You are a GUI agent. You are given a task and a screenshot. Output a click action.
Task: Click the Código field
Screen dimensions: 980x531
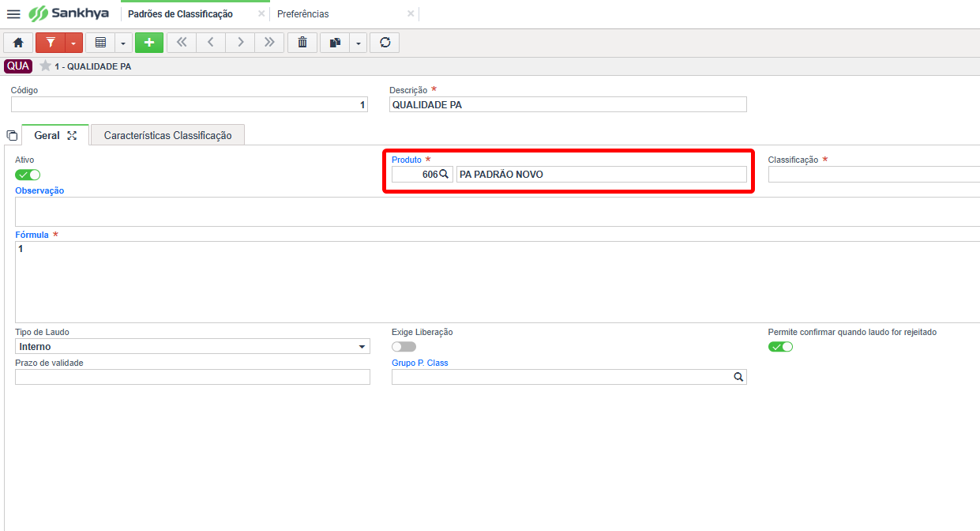click(190, 104)
